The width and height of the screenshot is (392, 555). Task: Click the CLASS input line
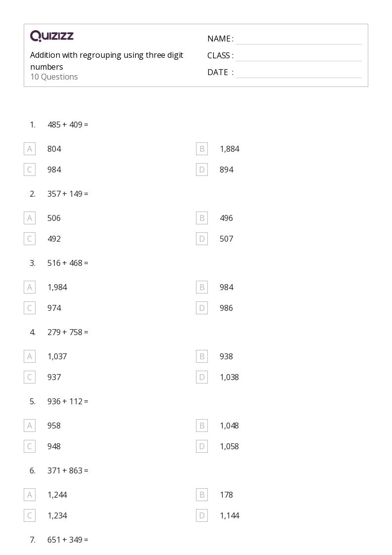298,56
